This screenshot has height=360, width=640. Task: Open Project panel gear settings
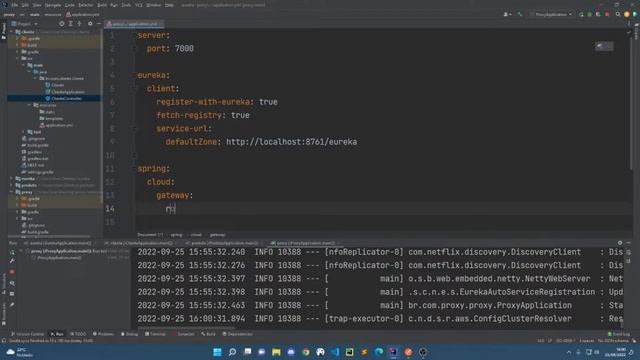pos(90,24)
